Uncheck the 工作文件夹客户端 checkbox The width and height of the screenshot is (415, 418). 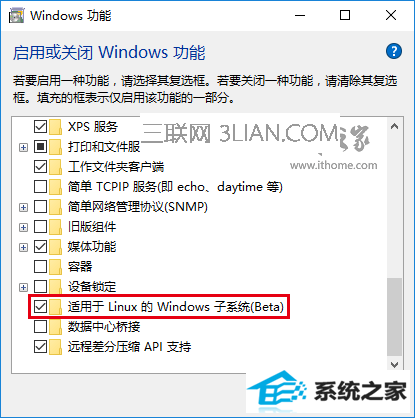[x=40, y=167]
